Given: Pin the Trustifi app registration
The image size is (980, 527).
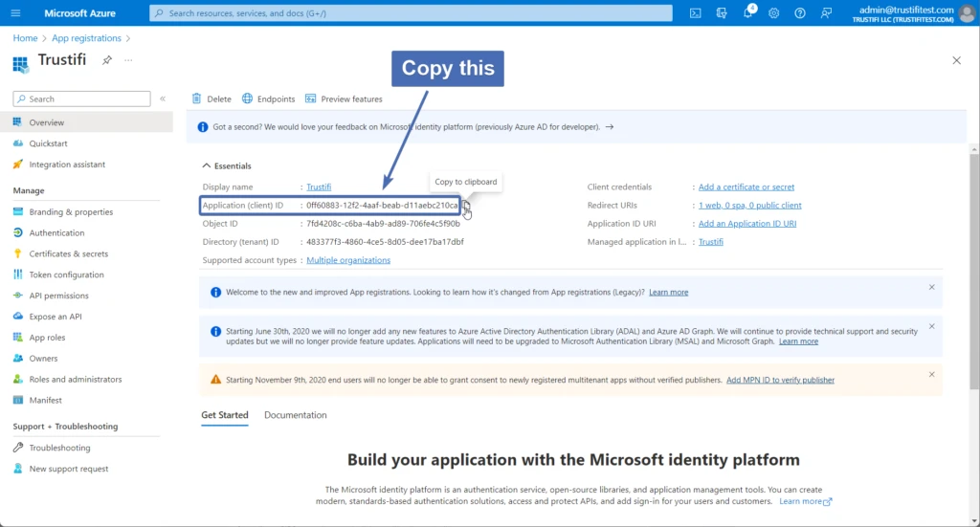Looking at the screenshot, I should coord(107,60).
